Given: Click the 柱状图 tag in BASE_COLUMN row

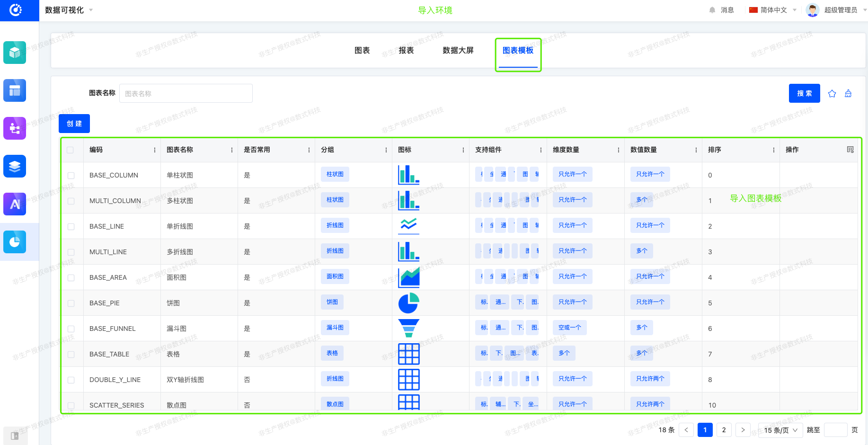Looking at the screenshot, I should [x=335, y=174].
